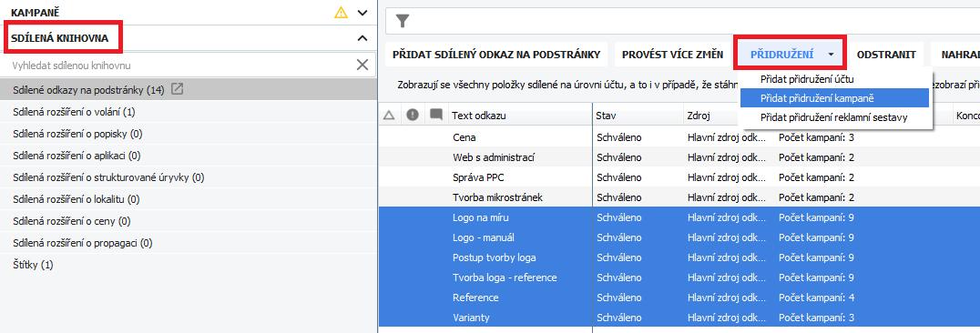Screen dimensions: 980x333
Task: Open the Přidružení dropdown arrow
Action: point(831,55)
